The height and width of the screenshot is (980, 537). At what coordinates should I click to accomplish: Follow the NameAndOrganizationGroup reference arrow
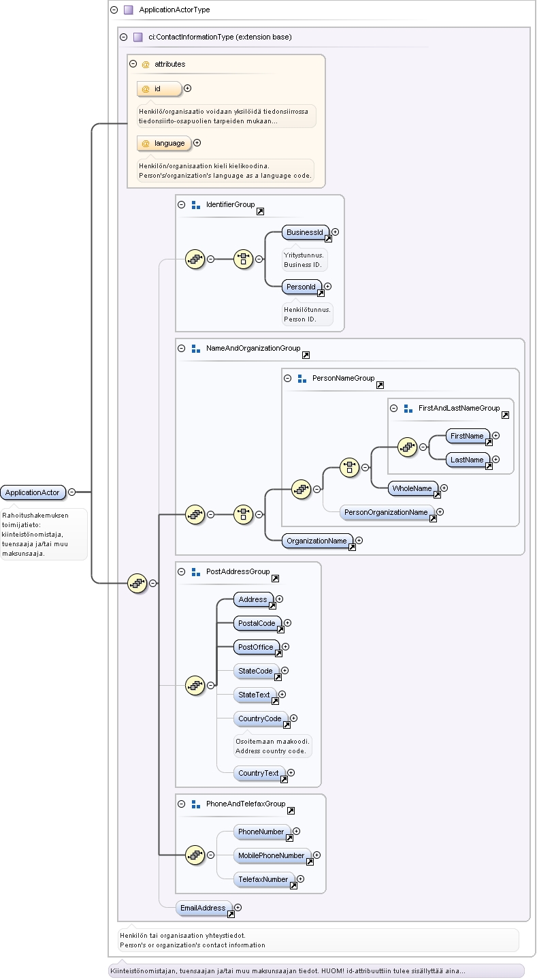point(306,355)
